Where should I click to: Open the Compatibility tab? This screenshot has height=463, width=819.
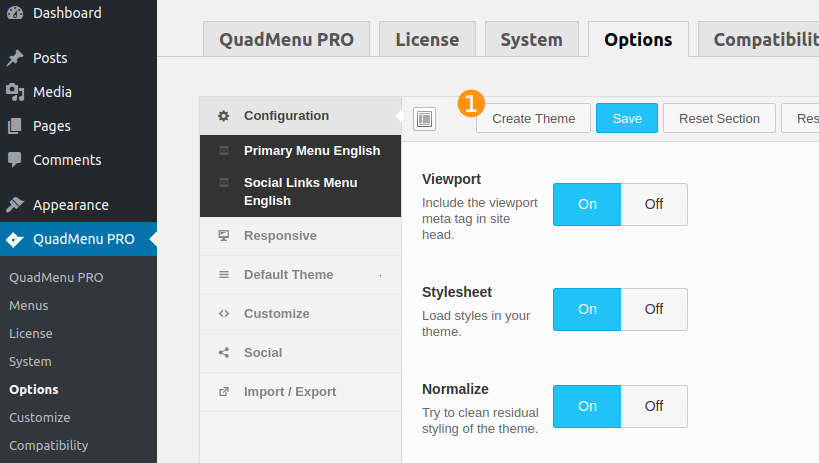(758, 39)
